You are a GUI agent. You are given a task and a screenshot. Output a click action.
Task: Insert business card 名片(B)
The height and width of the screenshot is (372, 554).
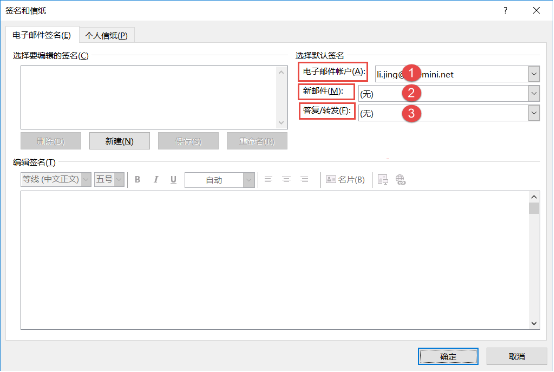[345, 179]
